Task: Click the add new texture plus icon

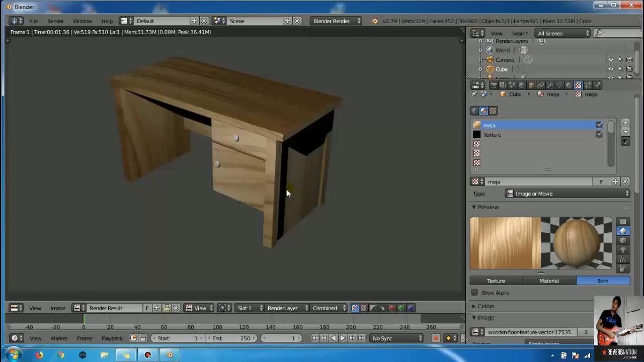Action: click(x=615, y=182)
